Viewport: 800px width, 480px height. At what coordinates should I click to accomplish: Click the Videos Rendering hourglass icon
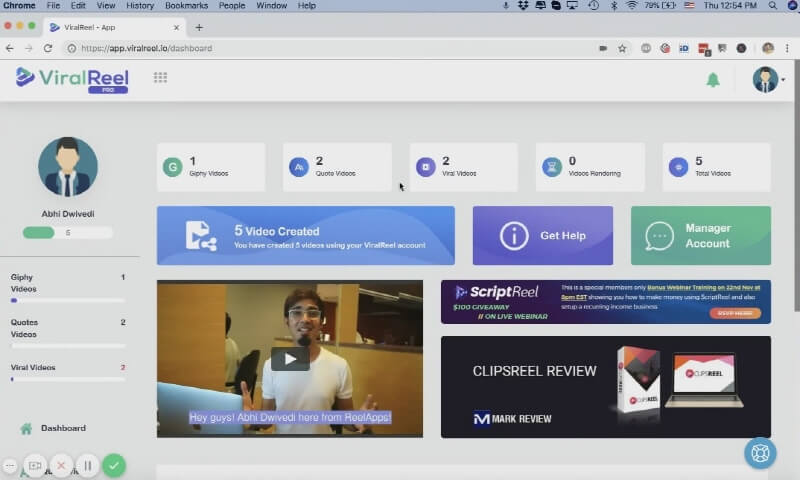[552, 167]
